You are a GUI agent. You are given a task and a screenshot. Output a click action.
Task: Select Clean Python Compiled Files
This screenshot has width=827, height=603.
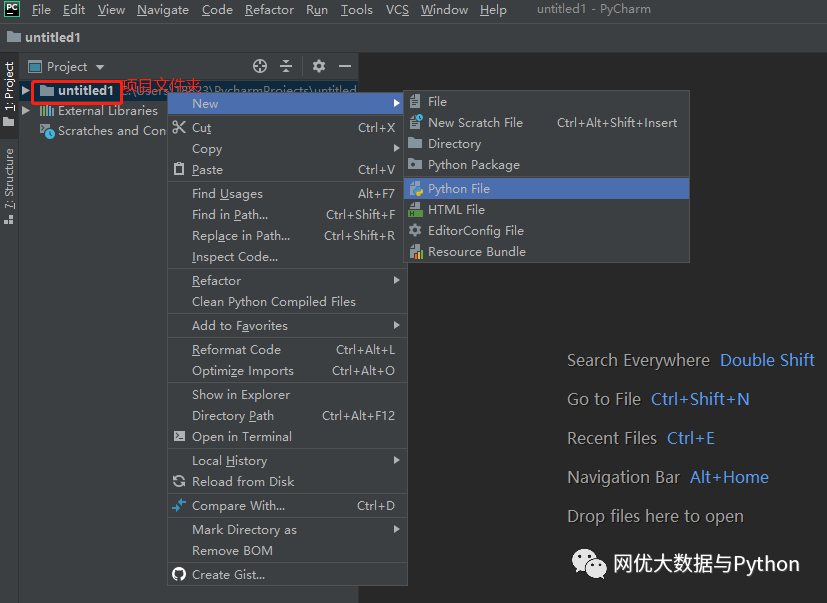287,302
